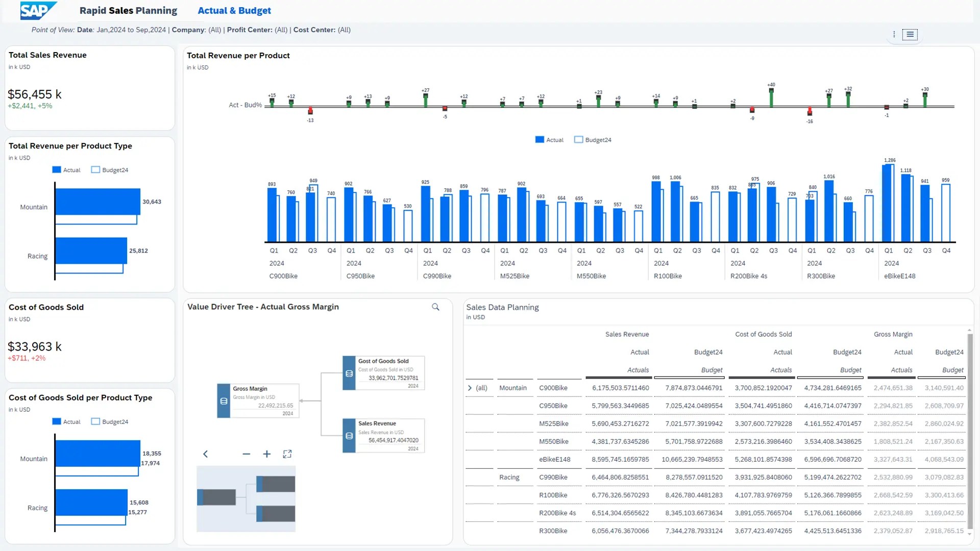Viewport: 980px width, 551px height.
Task: Fit value driver tree to view
Action: [x=287, y=454]
